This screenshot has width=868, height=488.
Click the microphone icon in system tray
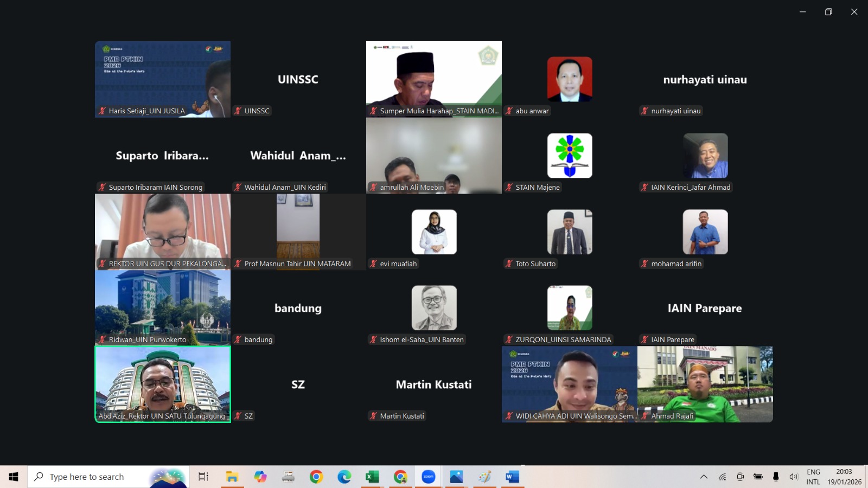[776, 477]
